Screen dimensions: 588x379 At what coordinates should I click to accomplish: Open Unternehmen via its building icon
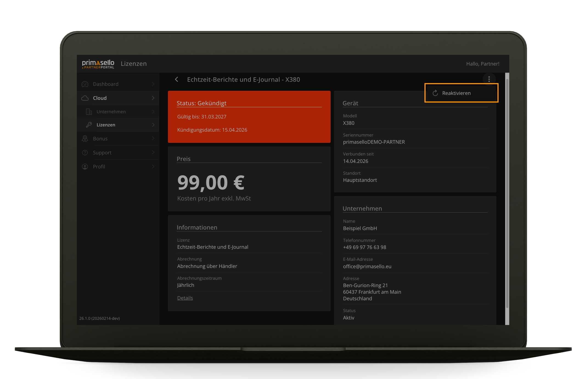[x=89, y=112]
